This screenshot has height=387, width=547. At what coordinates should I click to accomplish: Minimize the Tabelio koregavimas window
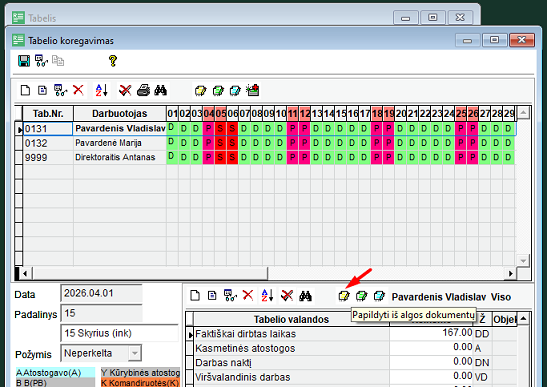(467, 40)
